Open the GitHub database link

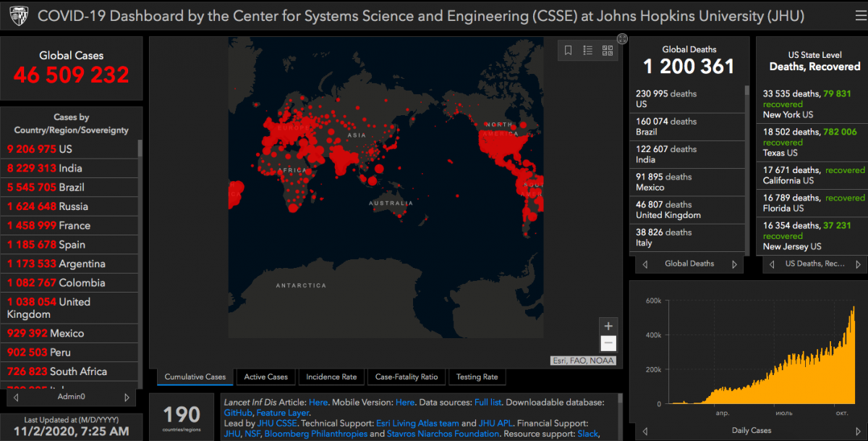pyautogui.click(x=238, y=413)
